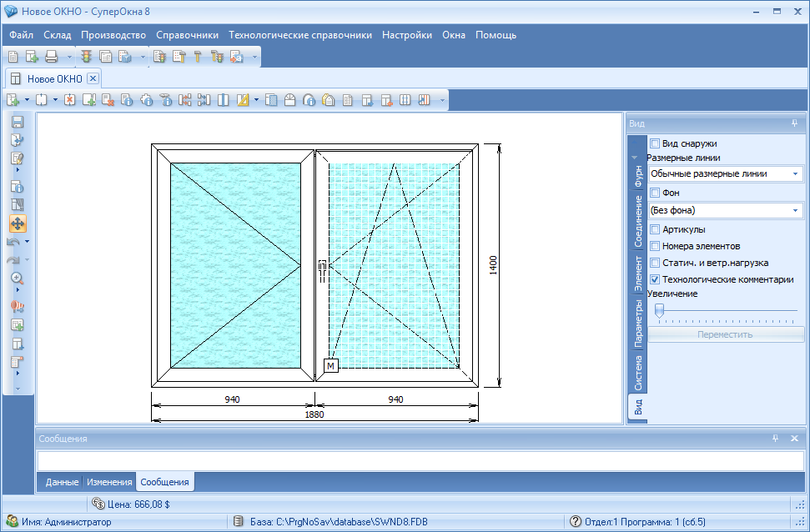This screenshot has height=532, width=810.
Task: Click the import door arrow icon
Action: coord(18,140)
